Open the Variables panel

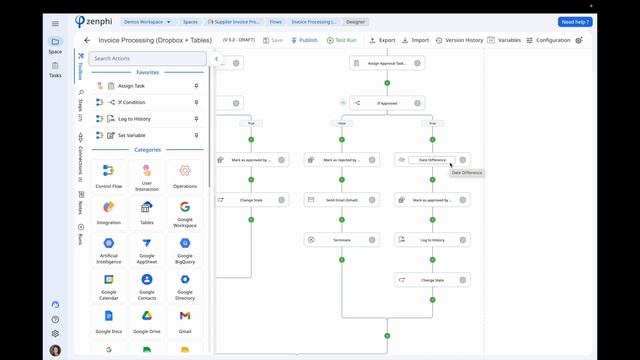[504, 40]
